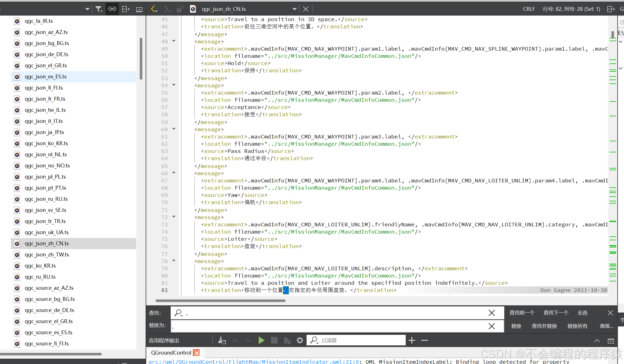Click the editor horizontal scrollbar
Viewport: 624px width, 364px height.
coord(221,301)
